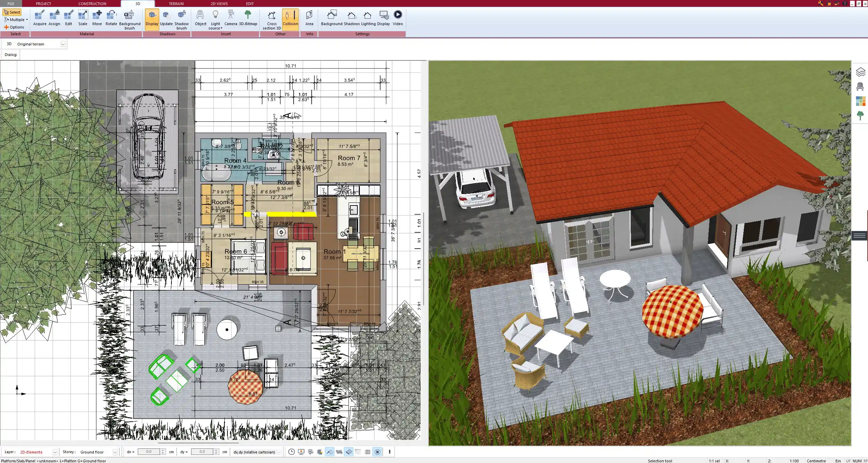Click the Options button in Select group

click(x=15, y=27)
